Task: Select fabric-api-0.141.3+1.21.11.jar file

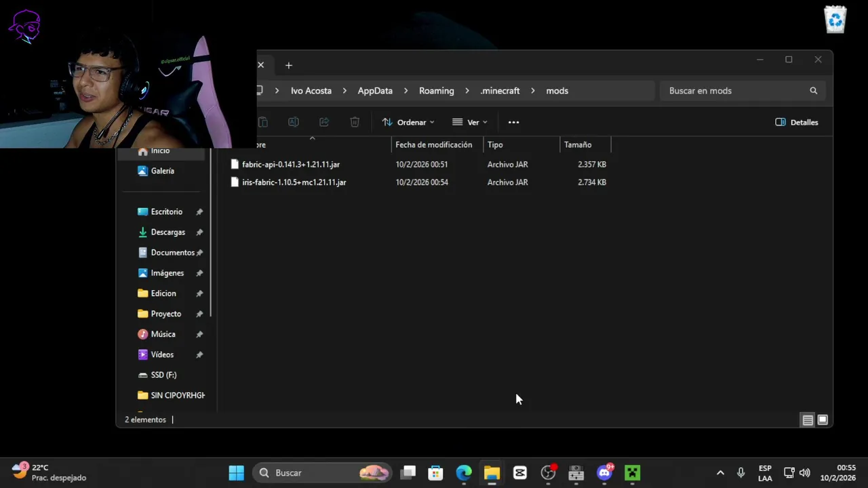Action: 291,164
